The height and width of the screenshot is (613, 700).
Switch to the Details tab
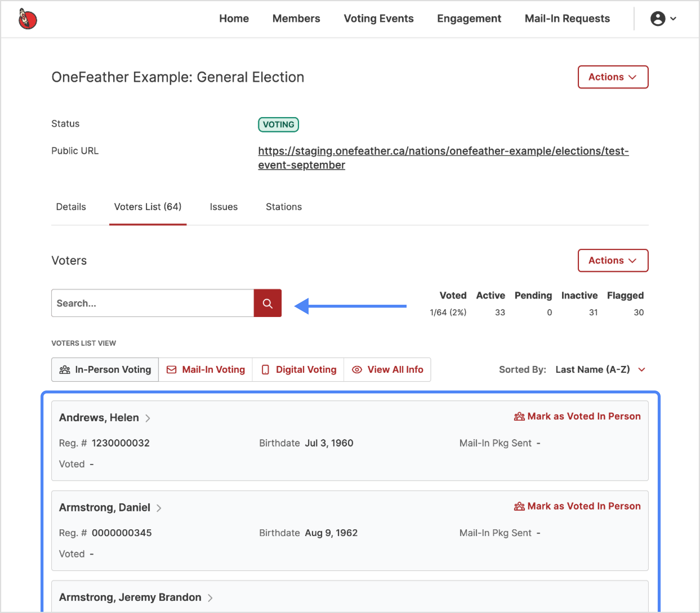point(71,207)
